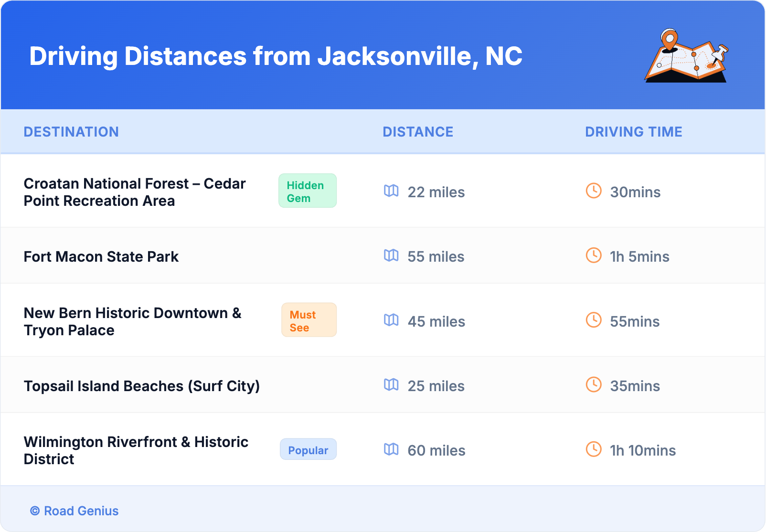Click the map icon beside 60 miles
The width and height of the screenshot is (766, 532).
pyautogui.click(x=391, y=449)
